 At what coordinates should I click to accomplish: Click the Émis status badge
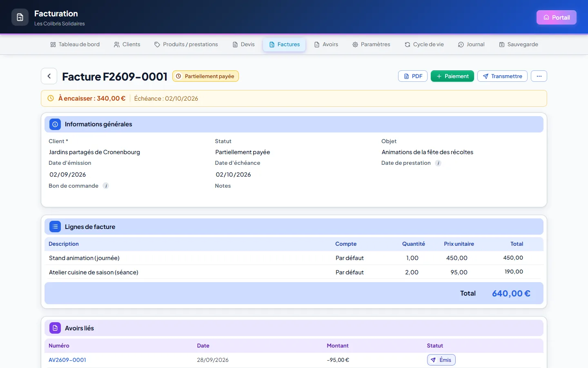click(441, 360)
